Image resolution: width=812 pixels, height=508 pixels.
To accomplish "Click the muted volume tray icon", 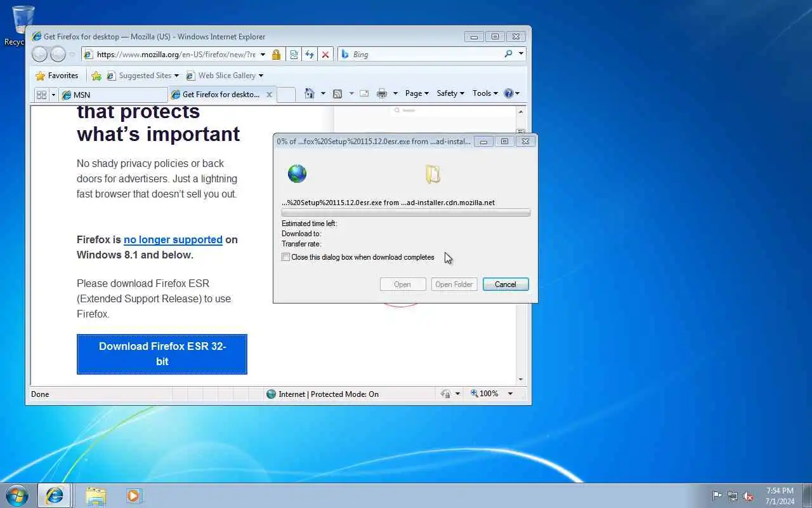I will [749, 496].
